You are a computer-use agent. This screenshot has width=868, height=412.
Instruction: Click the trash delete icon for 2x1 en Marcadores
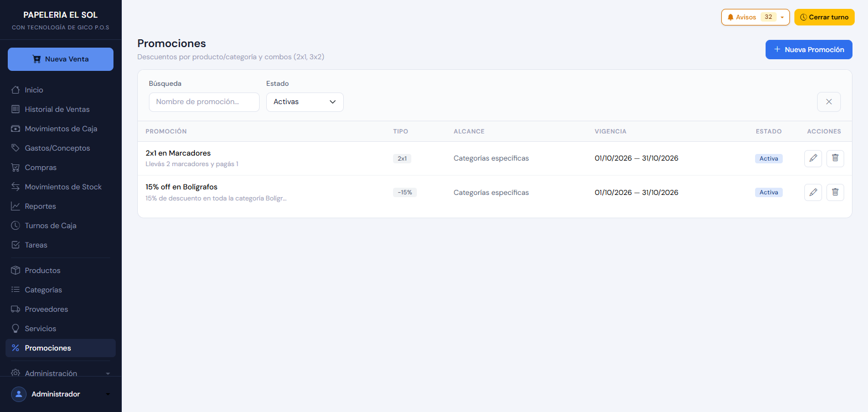click(x=835, y=158)
